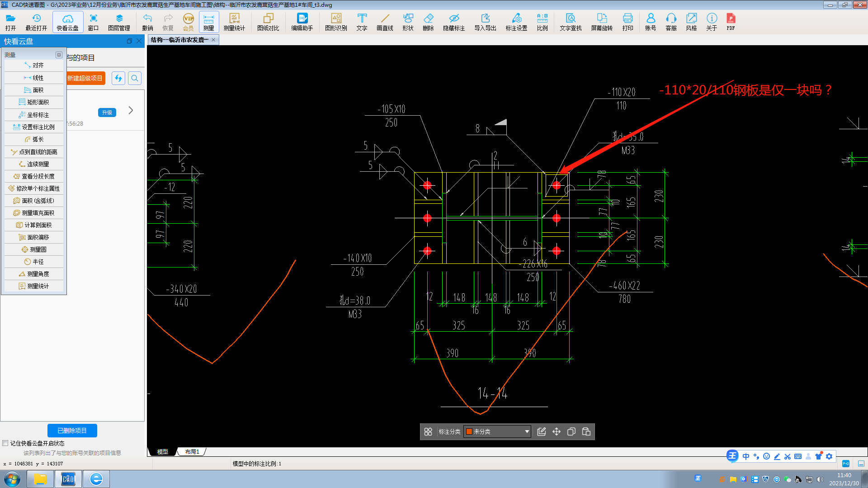Choose 测量统计 in the measure panel
Image resolution: width=868 pixels, height=488 pixels.
(34, 286)
